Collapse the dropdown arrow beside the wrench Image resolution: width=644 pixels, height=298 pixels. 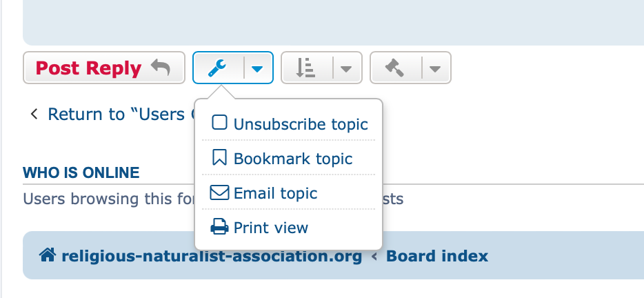click(257, 68)
